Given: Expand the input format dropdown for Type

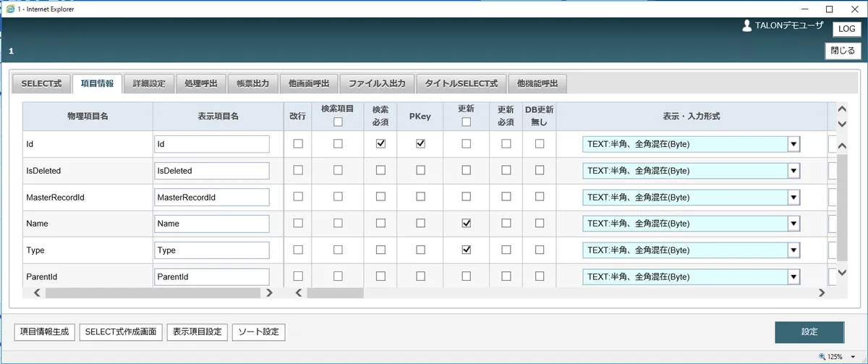Looking at the screenshot, I should point(793,250).
